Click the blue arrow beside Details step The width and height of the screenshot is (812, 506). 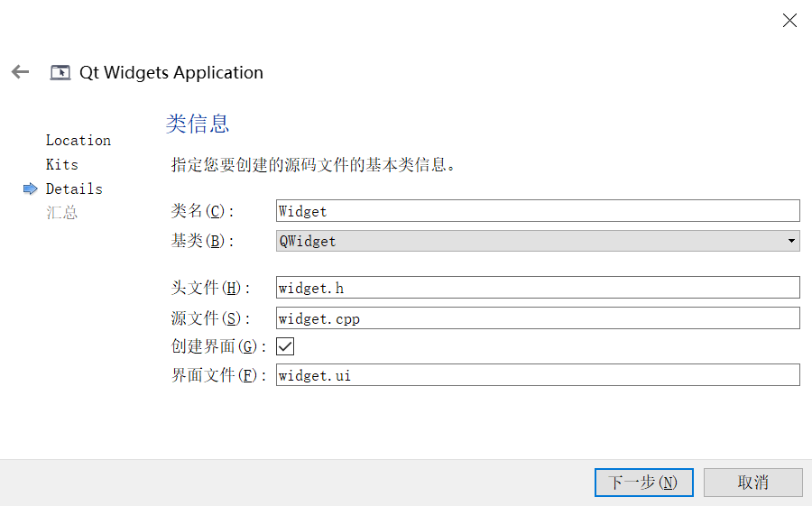[31, 189]
